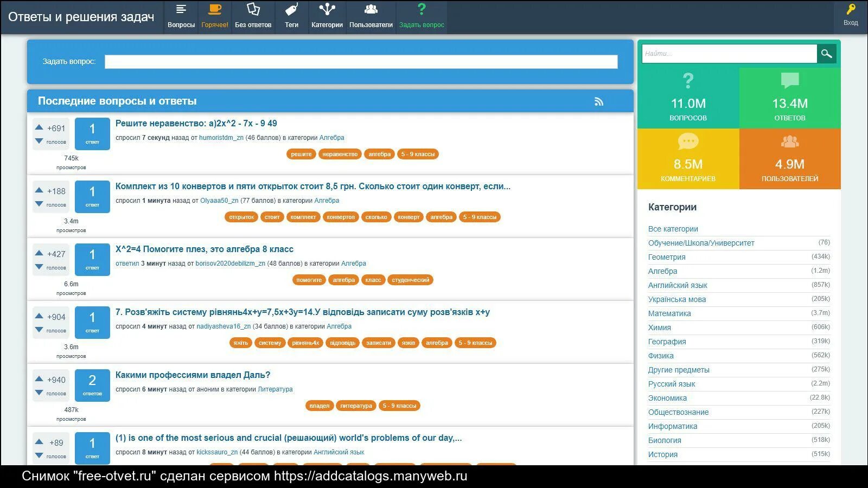Open user profile borisov2020debilizm_zn
Image resolution: width=868 pixels, height=488 pixels.
pos(231,264)
